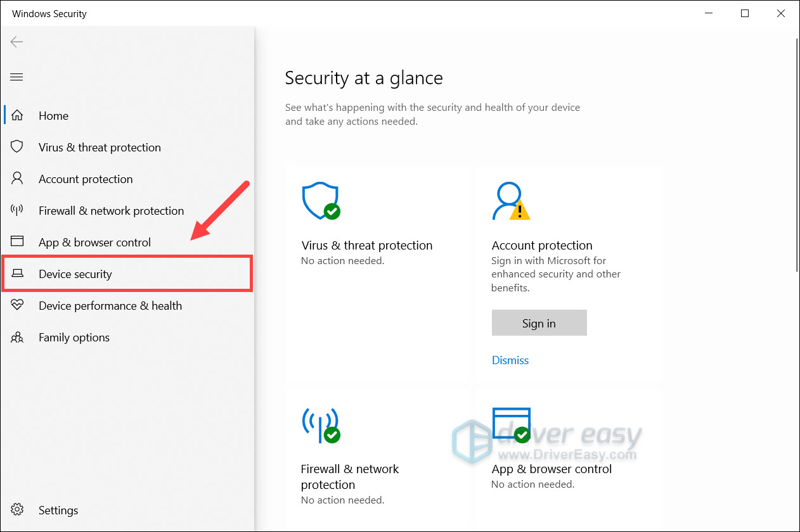Click the Dismiss link

tap(510, 360)
